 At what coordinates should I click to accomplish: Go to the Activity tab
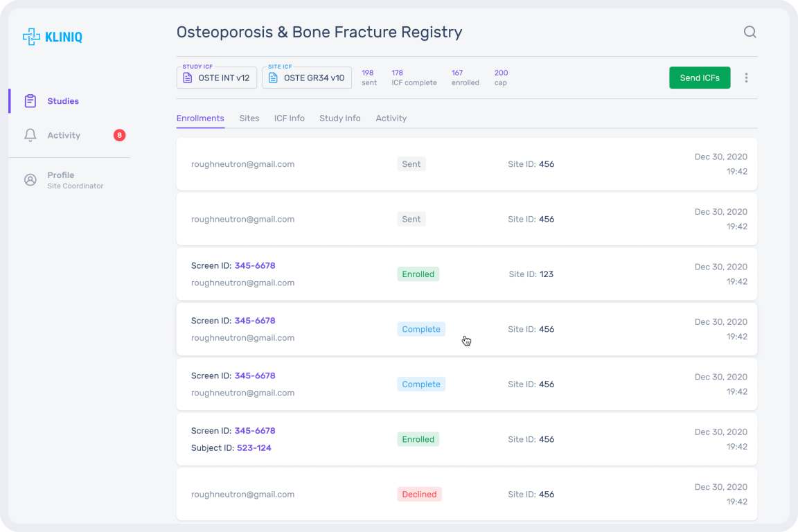tap(391, 118)
